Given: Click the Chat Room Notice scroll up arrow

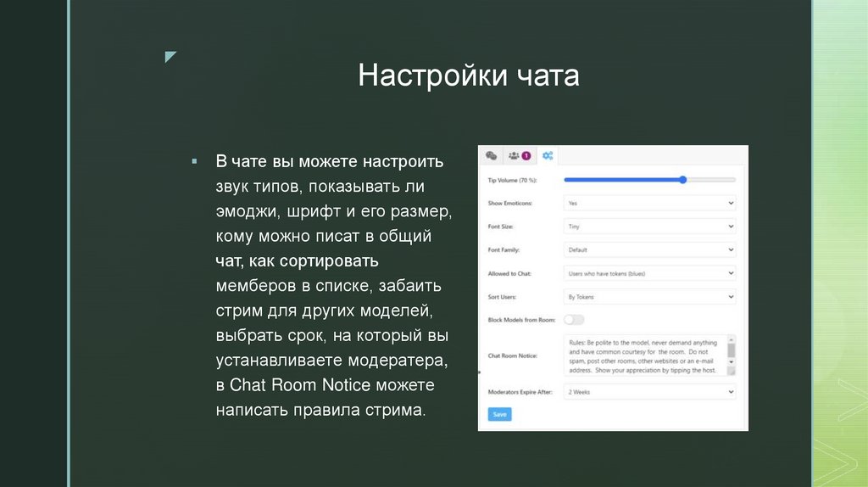Looking at the screenshot, I should [x=732, y=339].
